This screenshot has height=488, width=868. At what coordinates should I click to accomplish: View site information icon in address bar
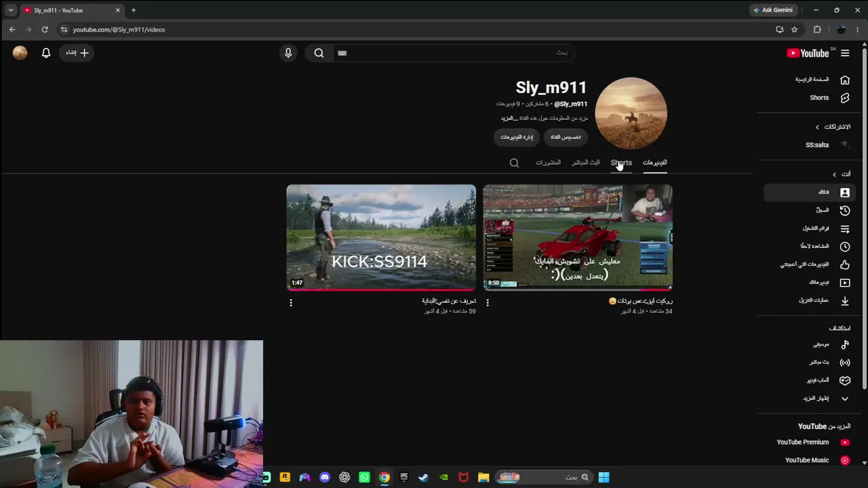point(64,29)
